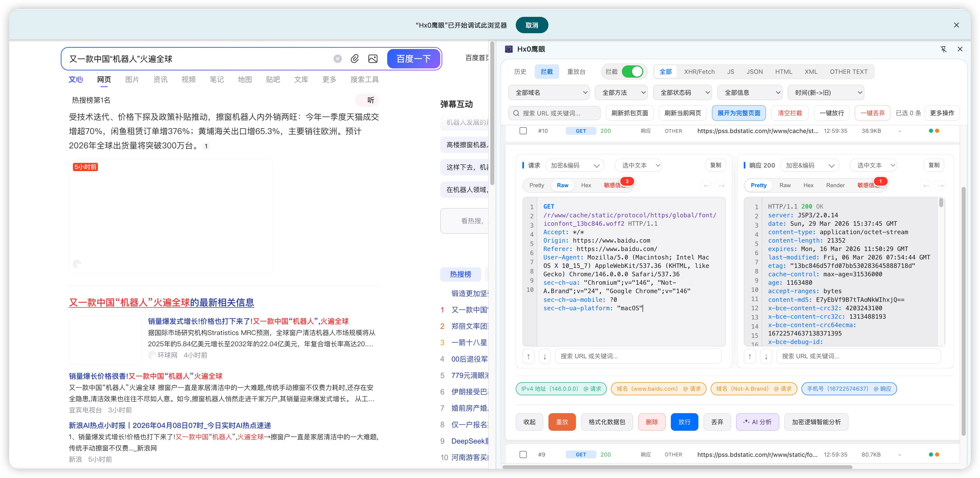Focus the 搜索 URL 或关键词 filter field
The image size is (980, 478).
554,113
